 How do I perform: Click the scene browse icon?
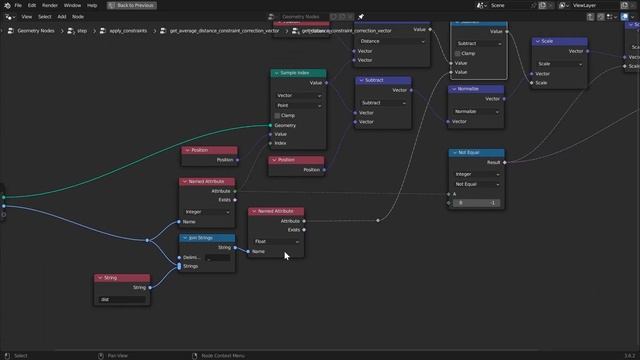coord(482,5)
